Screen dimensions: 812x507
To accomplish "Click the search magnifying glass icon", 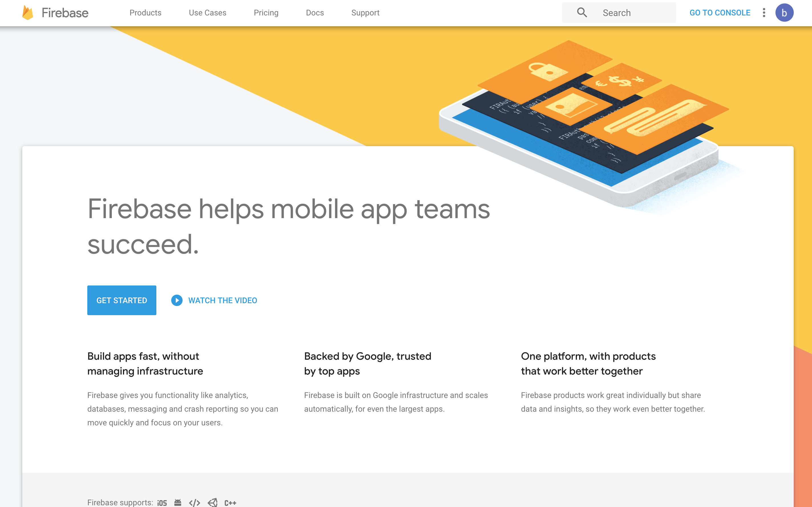I will [581, 12].
